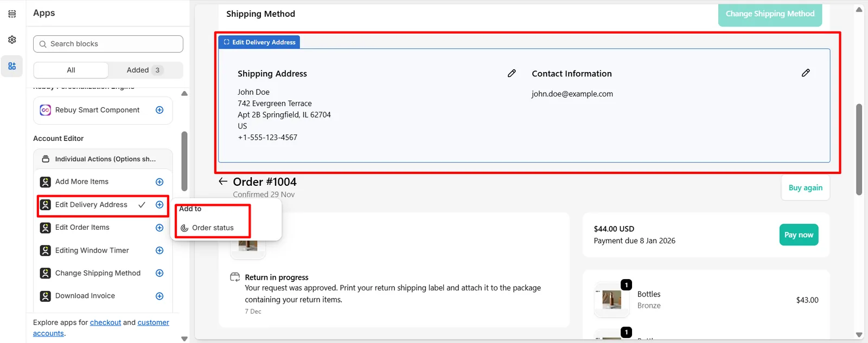
Task: Click the Bottles Bronze product thumbnail
Action: [x=611, y=300]
